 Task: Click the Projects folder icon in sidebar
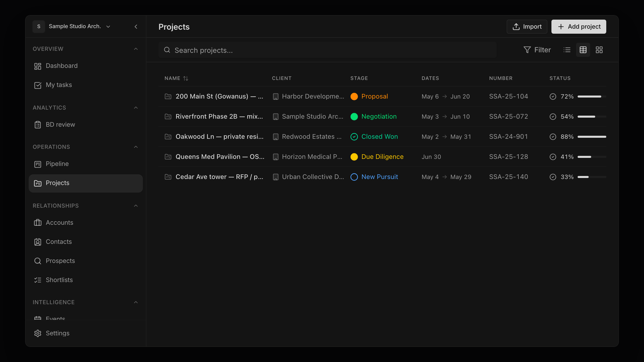point(38,183)
